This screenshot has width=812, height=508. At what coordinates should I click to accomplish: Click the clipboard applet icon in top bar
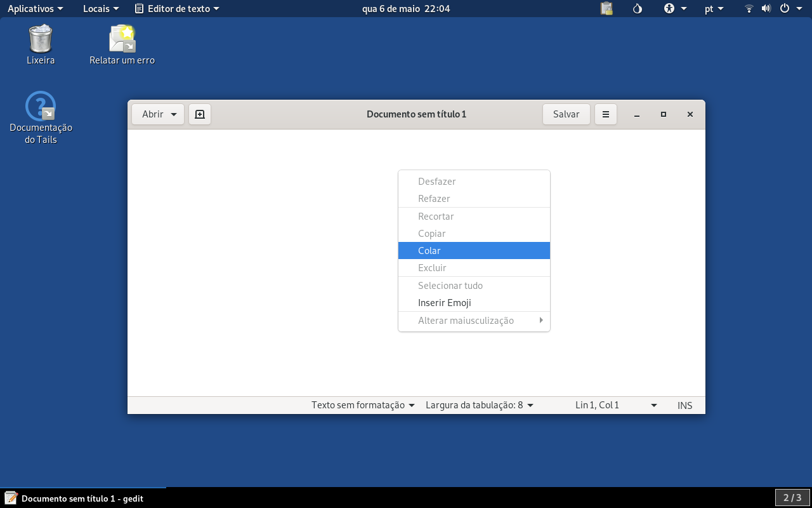click(607, 9)
